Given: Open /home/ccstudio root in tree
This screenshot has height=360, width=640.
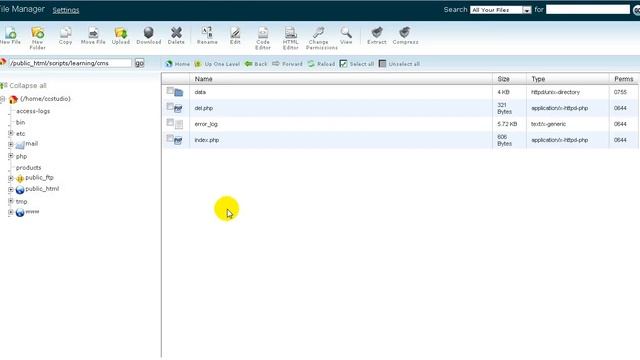Looking at the screenshot, I should (x=45, y=99).
